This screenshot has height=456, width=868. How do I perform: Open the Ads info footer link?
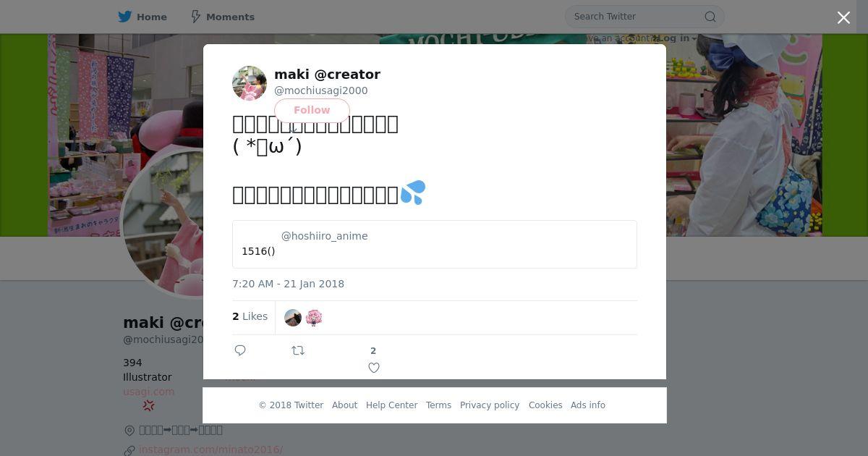(x=587, y=405)
